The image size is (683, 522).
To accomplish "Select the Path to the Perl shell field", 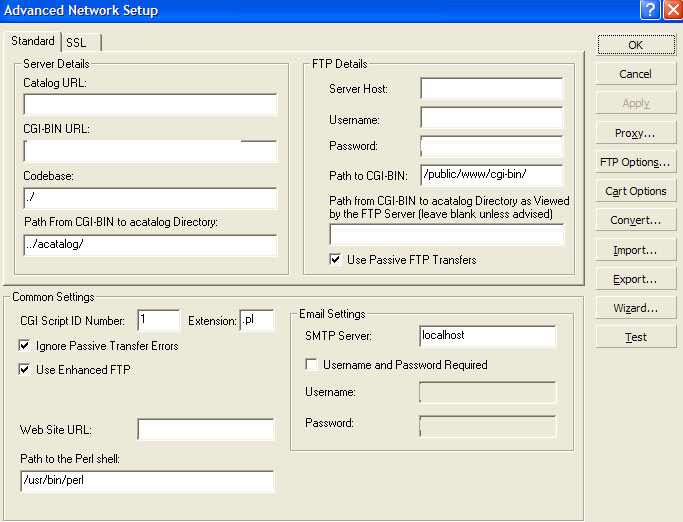I will pos(147,482).
